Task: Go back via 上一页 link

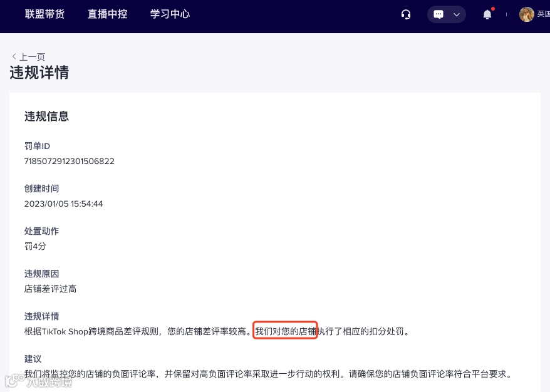Action: tap(33, 57)
